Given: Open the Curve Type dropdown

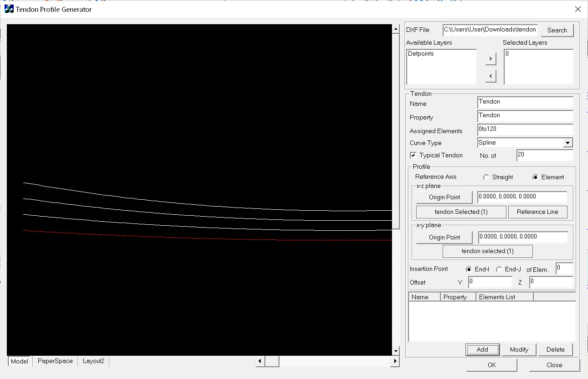Looking at the screenshot, I should click(x=568, y=142).
